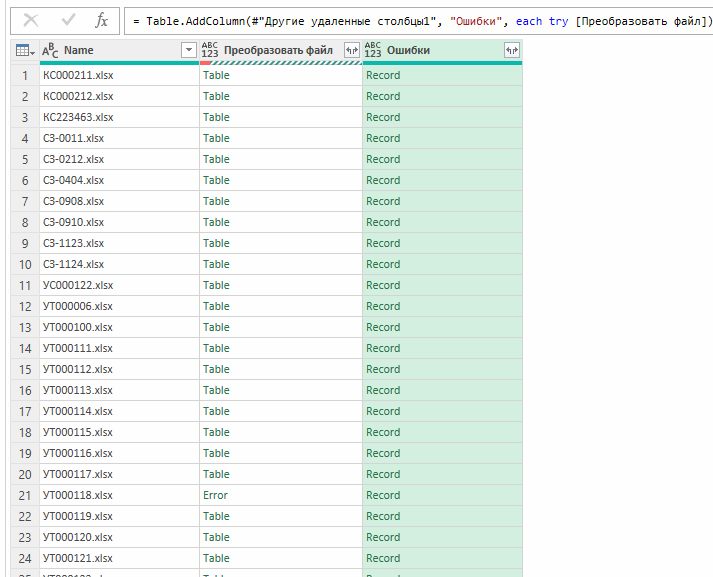The height and width of the screenshot is (577, 713).
Task: Select cell УТ000112.xlsx
Action: tap(119, 369)
